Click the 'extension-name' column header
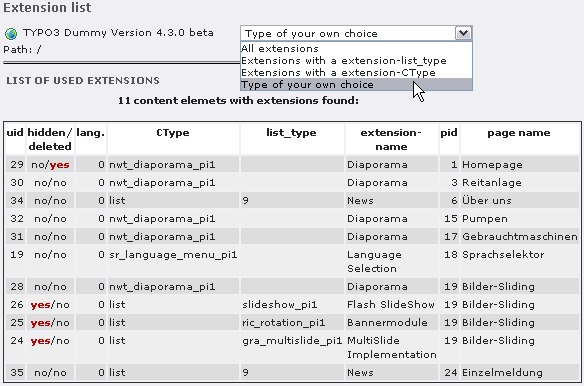This screenshot has height=386, width=584. (391, 139)
